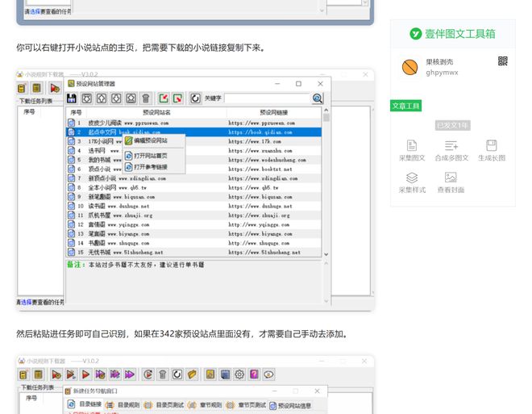Image resolution: width=532 pixels, height=414 pixels.
Task: Select the 新顶点小说 www.xdingdian.com row
Action: click(193, 178)
